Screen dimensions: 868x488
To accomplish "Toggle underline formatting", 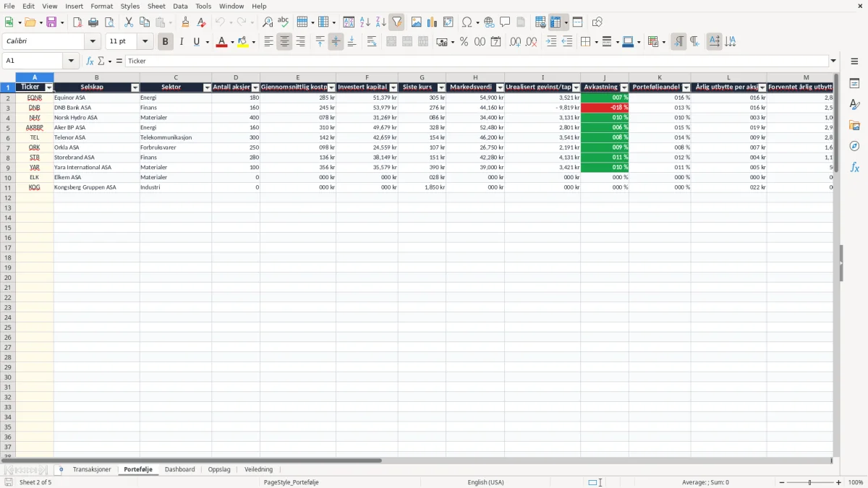I will pyautogui.click(x=196, y=42).
